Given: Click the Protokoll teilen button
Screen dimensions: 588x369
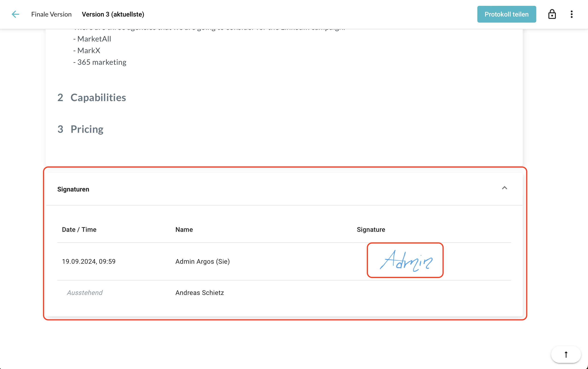Looking at the screenshot, I should pos(506,14).
